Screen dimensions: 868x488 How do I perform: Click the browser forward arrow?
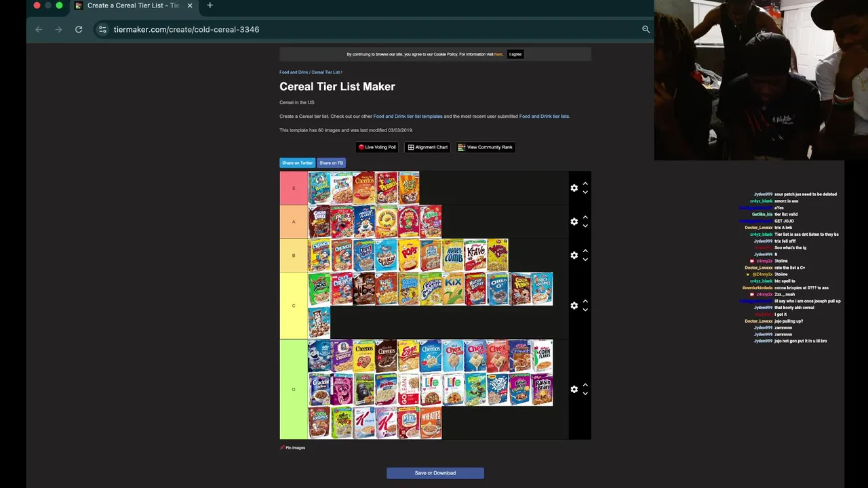(58, 29)
